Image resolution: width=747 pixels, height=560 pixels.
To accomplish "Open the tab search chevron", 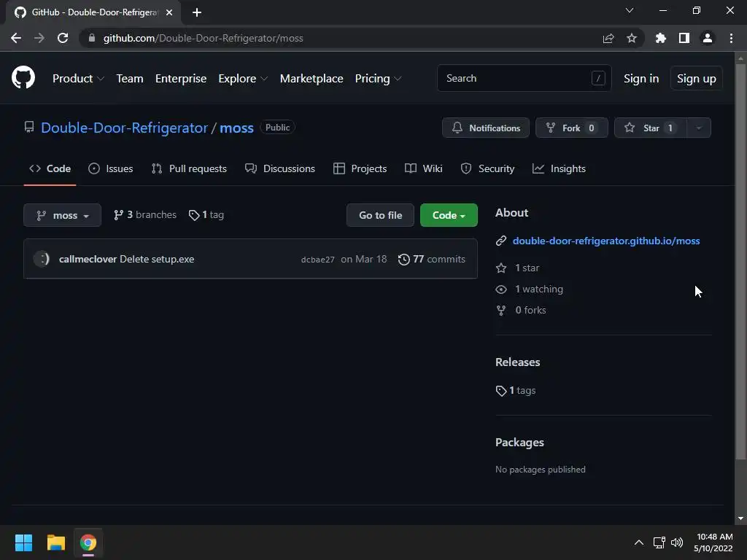I will pyautogui.click(x=630, y=10).
